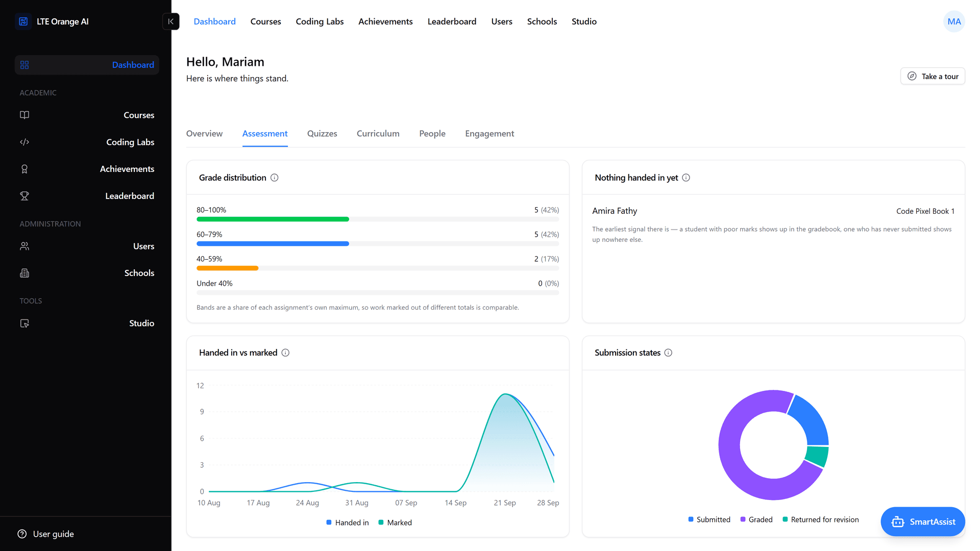Screen dimensions: 980x551
Task: Click the SmartAssist robot icon
Action: click(x=897, y=521)
